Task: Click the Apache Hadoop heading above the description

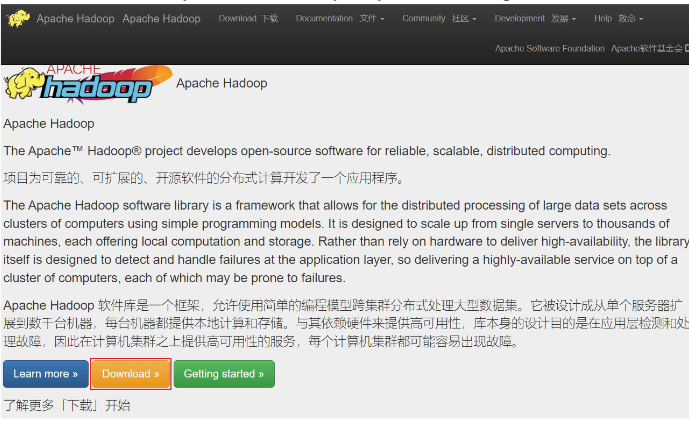Action: (x=49, y=124)
